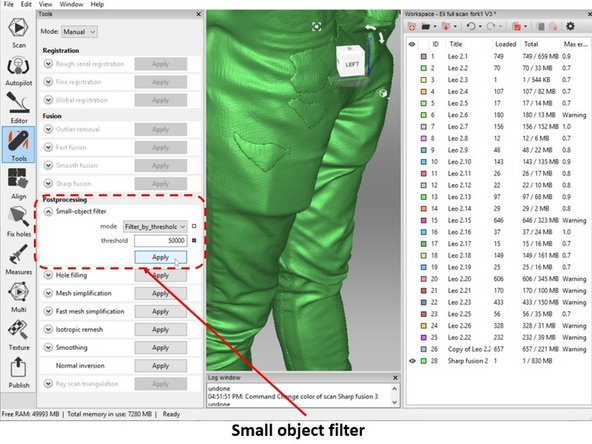Viewport: 592px width, 444px height.
Task: Apply Mesh simplification
Action: [160, 293]
